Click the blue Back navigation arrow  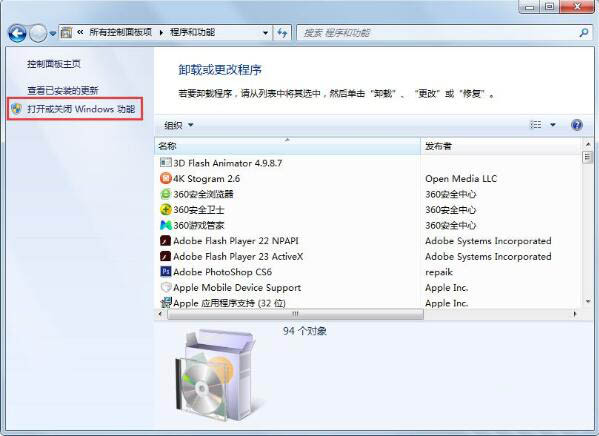tap(17, 33)
